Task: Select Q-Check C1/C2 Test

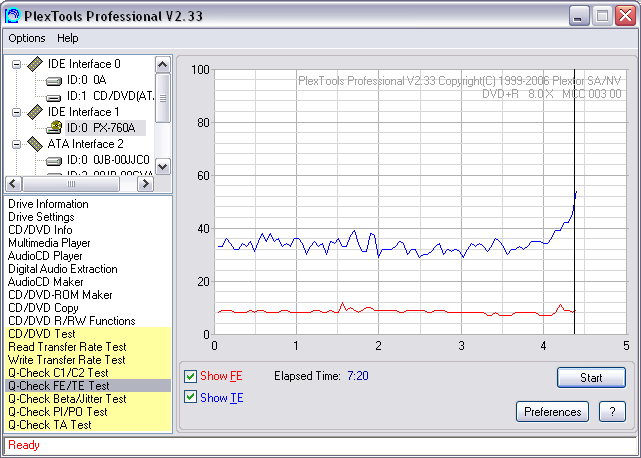Action: click(x=88, y=373)
